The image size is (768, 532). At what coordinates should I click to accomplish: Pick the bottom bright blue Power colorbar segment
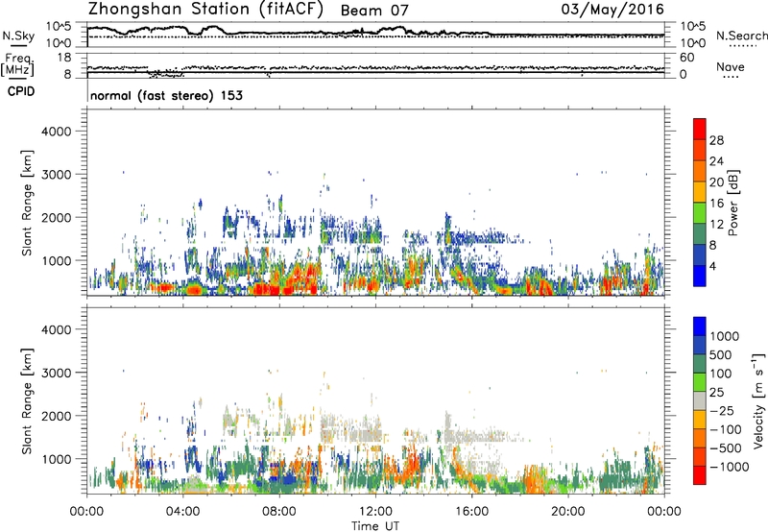click(x=700, y=277)
